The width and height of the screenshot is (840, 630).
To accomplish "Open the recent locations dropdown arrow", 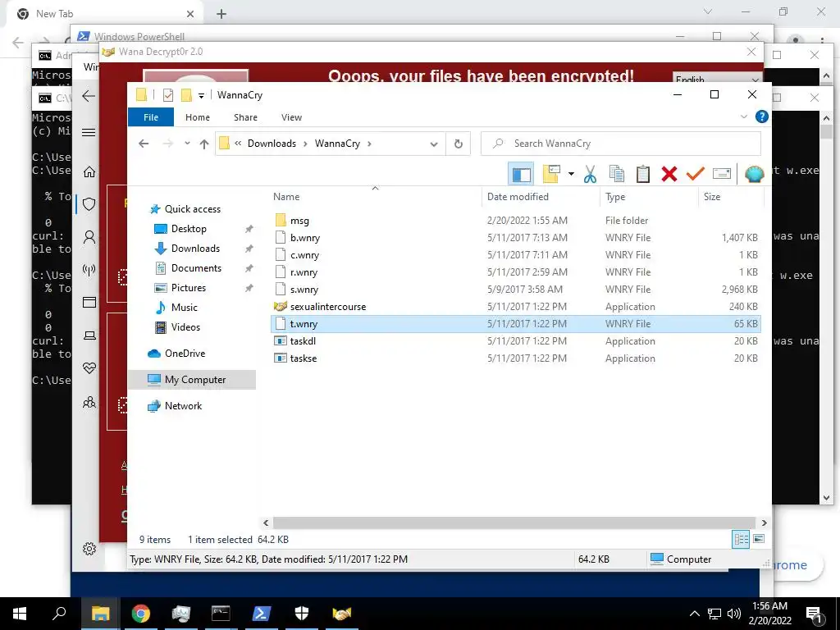I will 187,144.
